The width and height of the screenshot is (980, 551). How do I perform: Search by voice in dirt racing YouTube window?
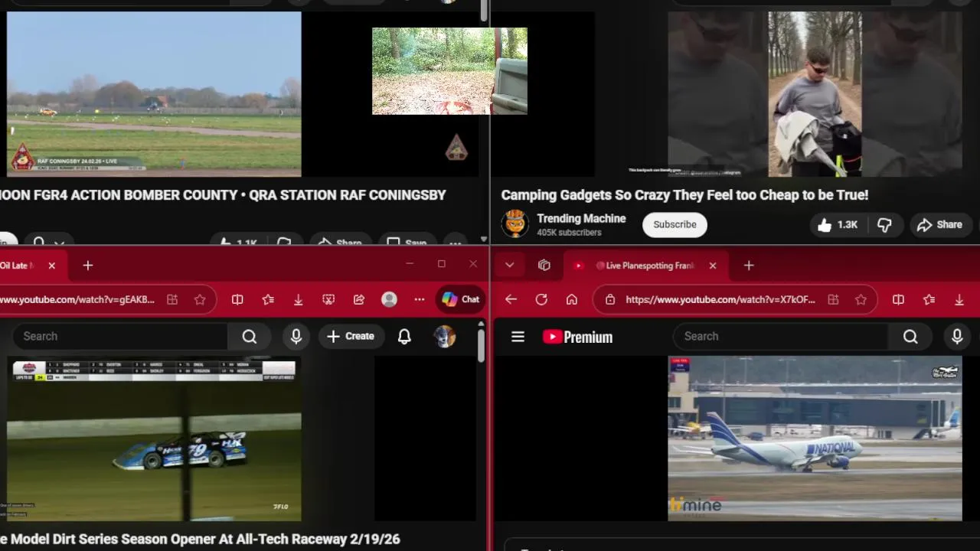click(x=296, y=336)
